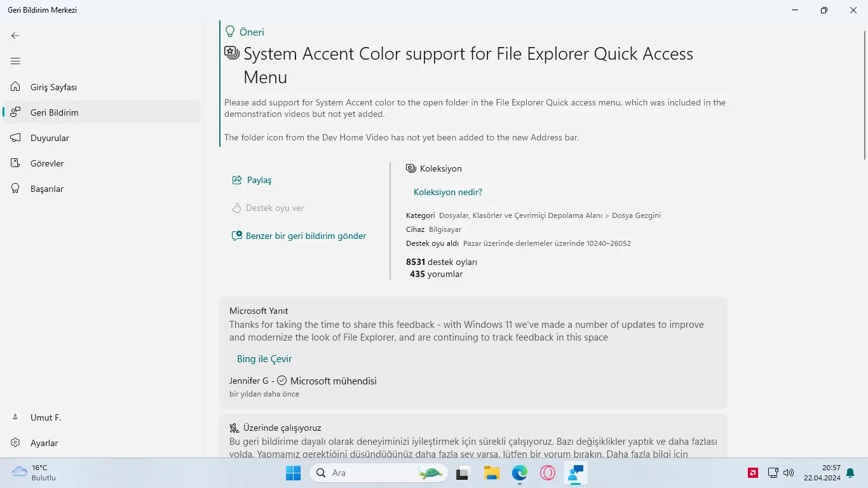The image size is (868, 488).
Task: Select Geri Bildirim in the sidebar
Action: tap(102, 112)
